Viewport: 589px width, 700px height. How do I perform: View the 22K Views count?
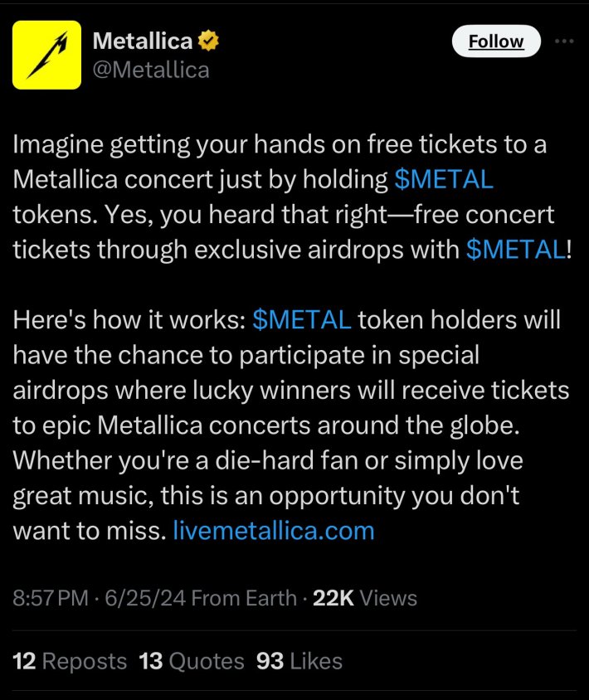tap(364, 598)
